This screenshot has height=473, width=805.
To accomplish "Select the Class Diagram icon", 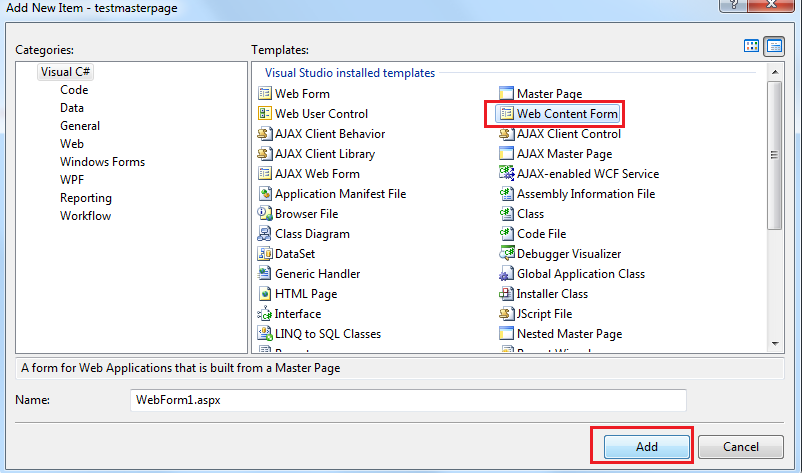I will (265, 234).
